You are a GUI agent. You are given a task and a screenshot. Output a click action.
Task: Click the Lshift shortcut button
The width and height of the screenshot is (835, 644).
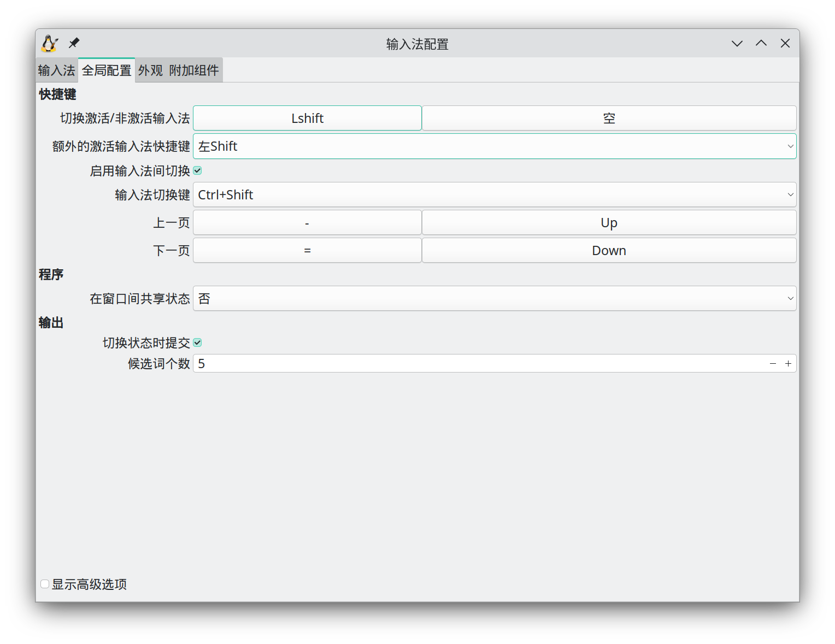pos(307,119)
